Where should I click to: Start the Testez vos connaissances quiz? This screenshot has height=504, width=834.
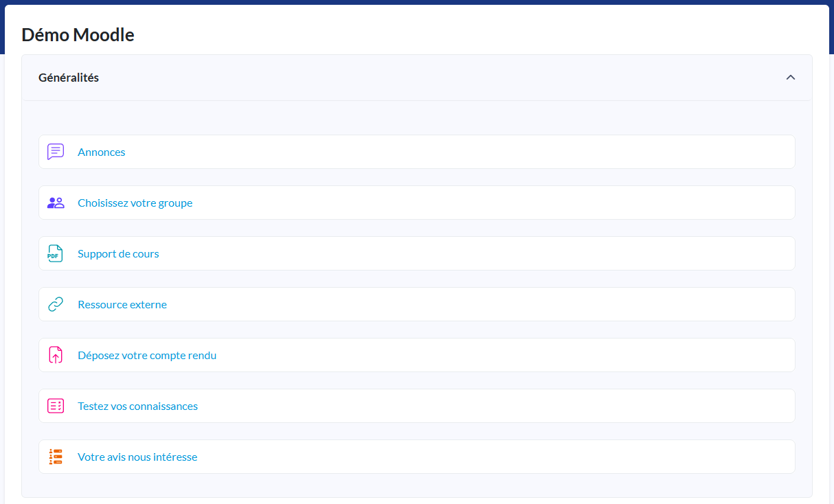137,406
